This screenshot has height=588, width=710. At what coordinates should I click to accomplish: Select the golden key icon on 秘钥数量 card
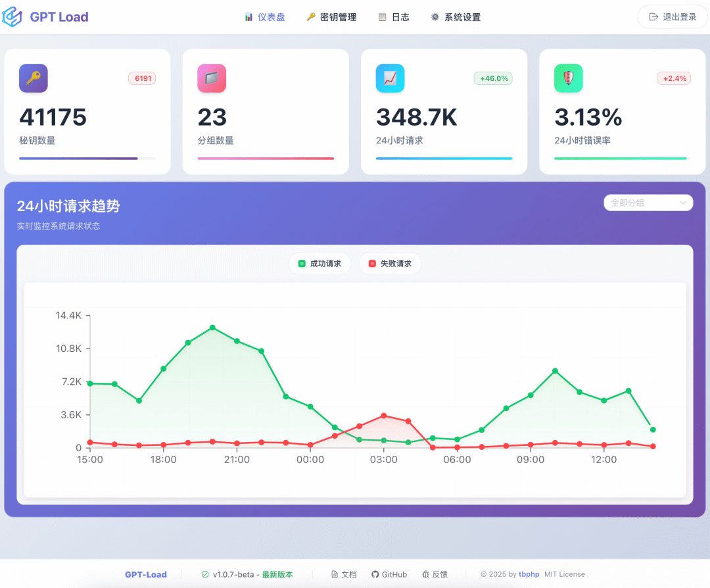click(x=34, y=78)
